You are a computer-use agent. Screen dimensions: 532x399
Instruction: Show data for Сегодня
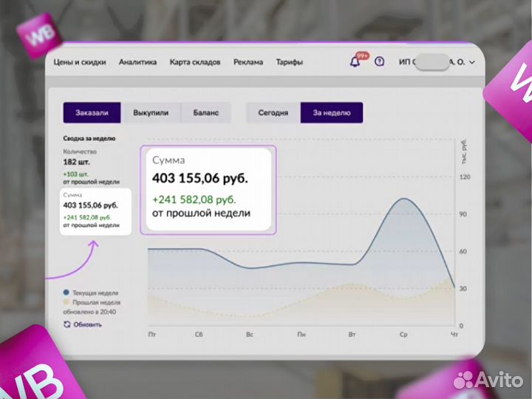(x=273, y=113)
